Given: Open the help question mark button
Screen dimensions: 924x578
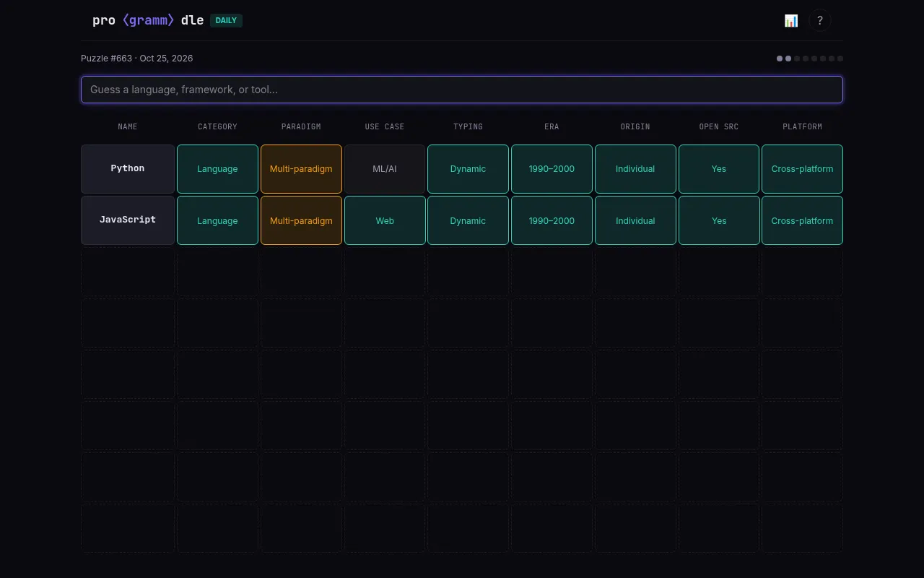Looking at the screenshot, I should click(820, 20).
